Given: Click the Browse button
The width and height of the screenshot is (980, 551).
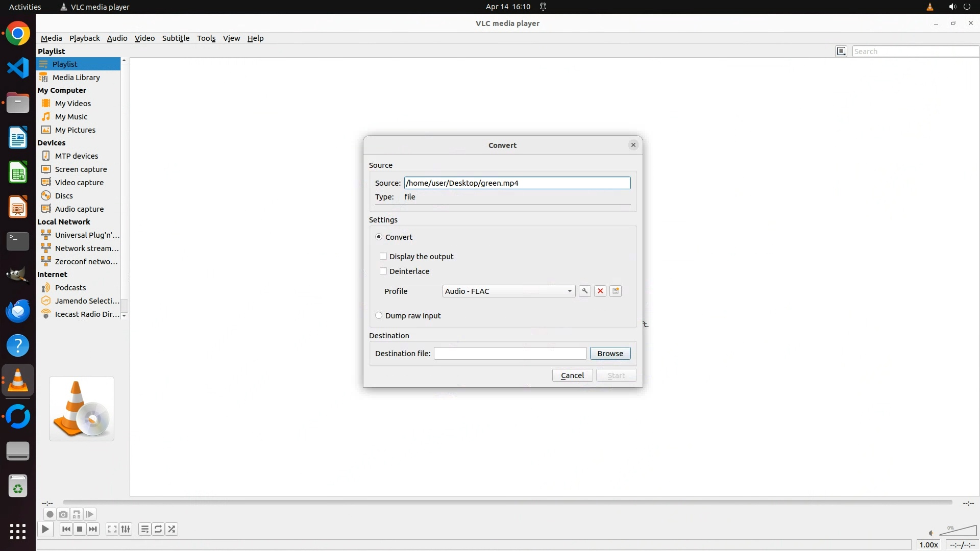Looking at the screenshot, I should click(x=610, y=353).
